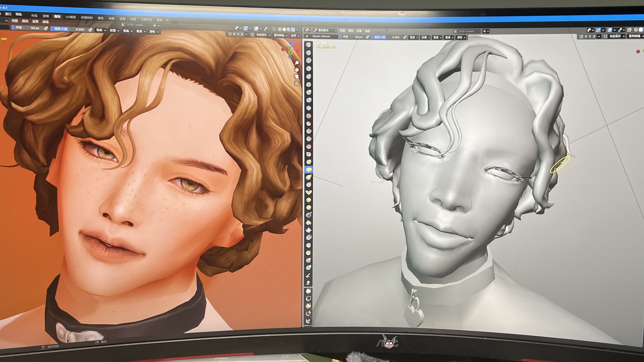Screen dimensions: 644x362
Task: Click the zoom magnifier icon in left viewport
Action: 297,63
